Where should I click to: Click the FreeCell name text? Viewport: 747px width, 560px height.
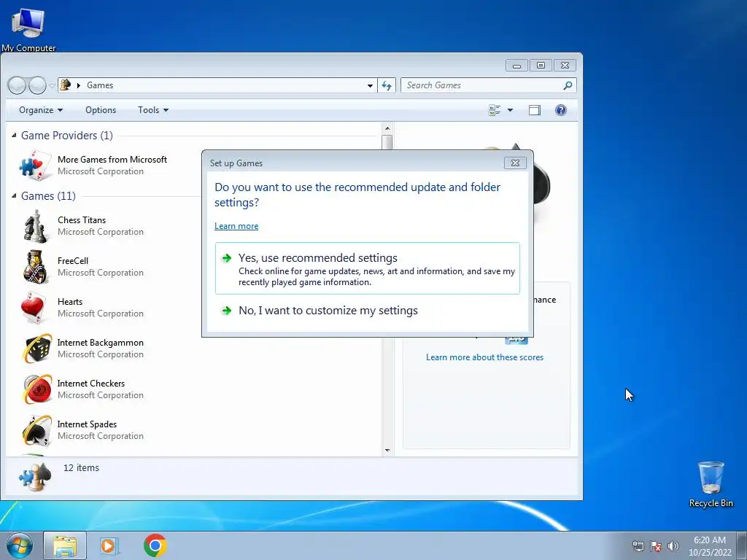pyautogui.click(x=73, y=261)
